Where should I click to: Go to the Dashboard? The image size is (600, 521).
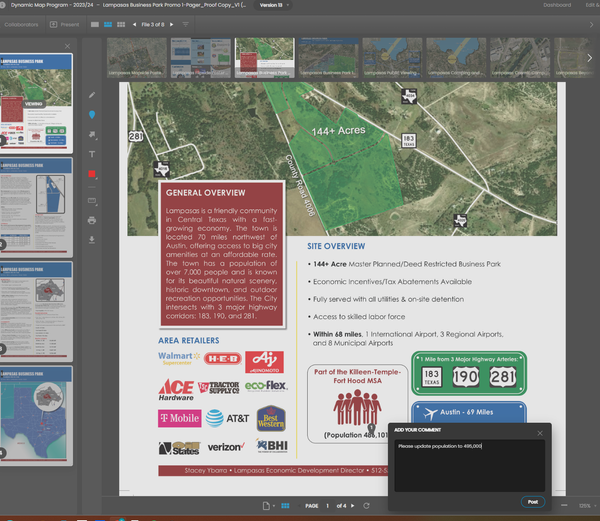pyautogui.click(x=557, y=5)
